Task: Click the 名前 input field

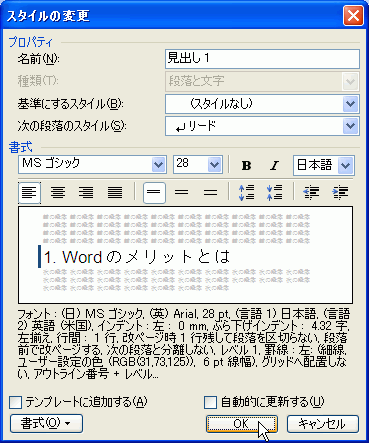Action: [262, 59]
